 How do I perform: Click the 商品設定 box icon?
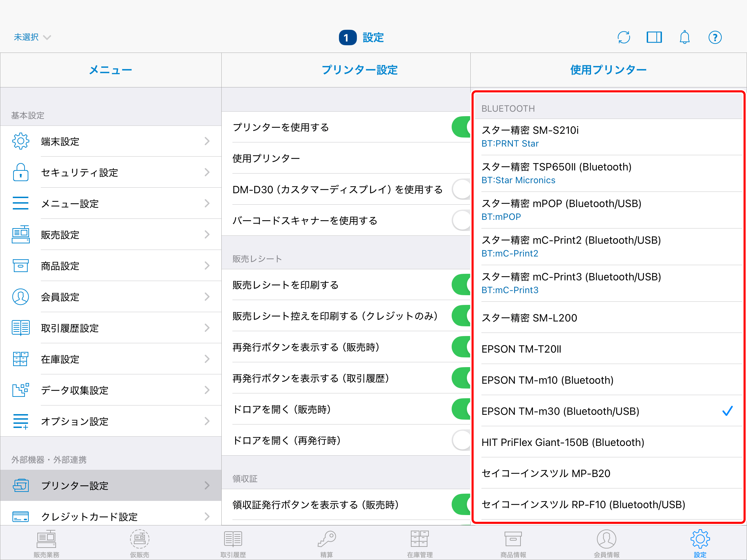(x=21, y=265)
